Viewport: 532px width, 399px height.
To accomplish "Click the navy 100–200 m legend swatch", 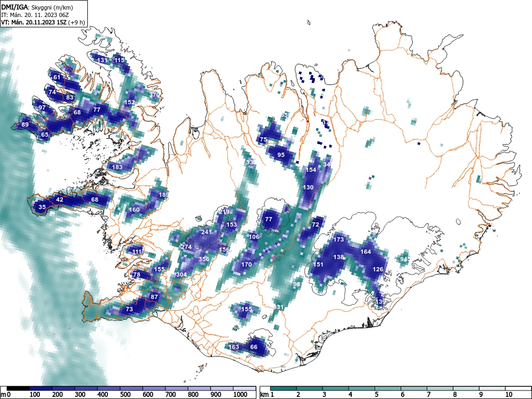I will click(x=41, y=388).
